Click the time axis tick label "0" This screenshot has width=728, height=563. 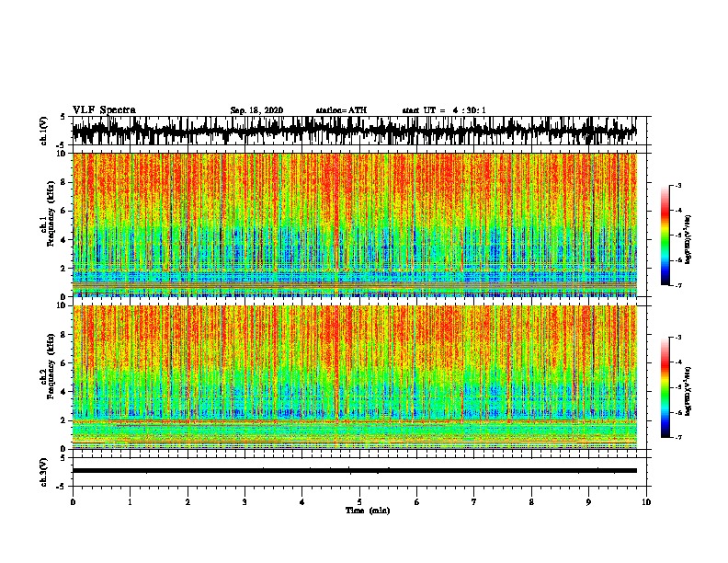coord(73,501)
